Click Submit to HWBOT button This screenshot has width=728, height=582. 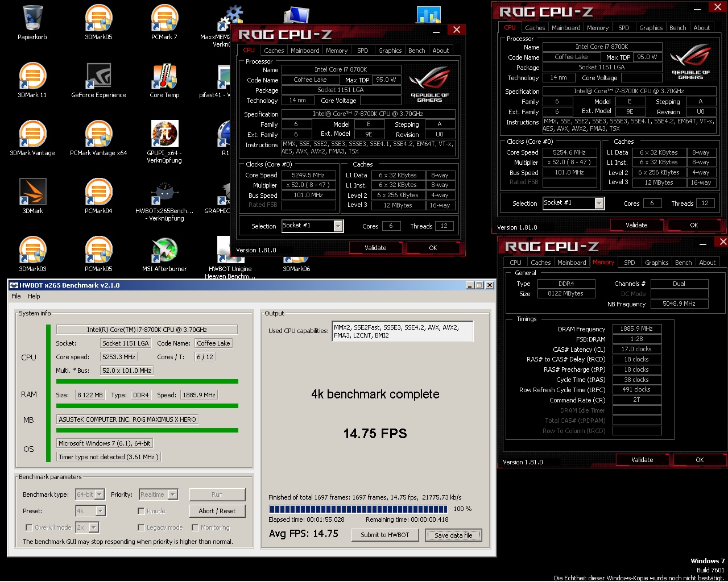(x=384, y=535)
